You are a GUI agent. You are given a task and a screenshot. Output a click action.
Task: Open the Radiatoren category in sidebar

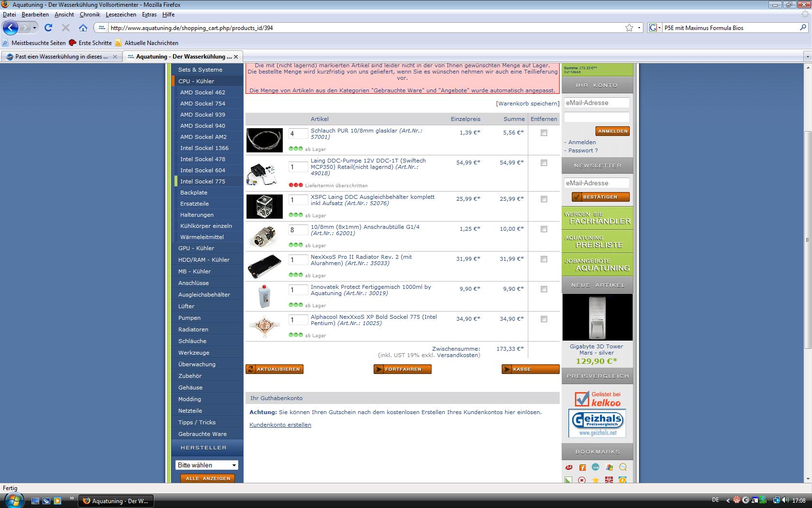[193, 329]
